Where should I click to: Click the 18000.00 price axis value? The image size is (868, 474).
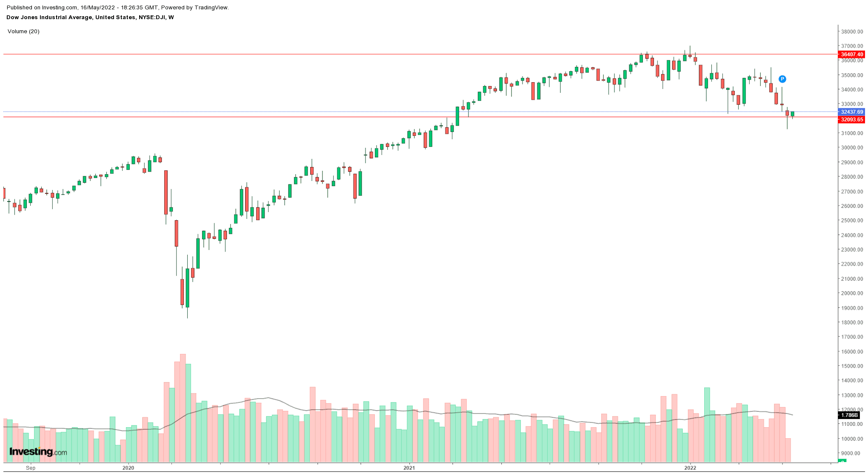point(852,322)
